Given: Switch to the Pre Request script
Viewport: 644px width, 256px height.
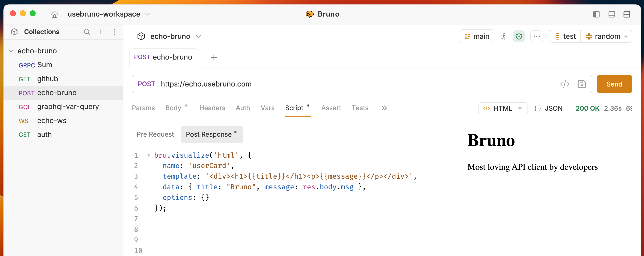Looking at the screenshot, I should [155, 134].
